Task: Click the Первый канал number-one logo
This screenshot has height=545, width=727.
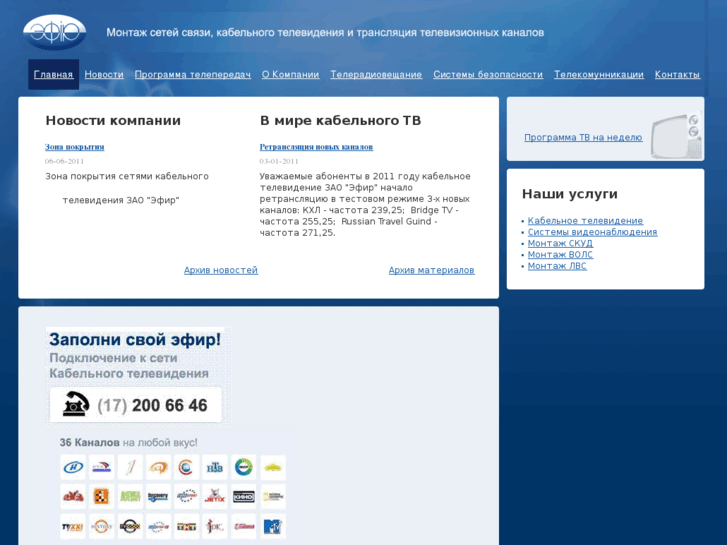Action: (130, 467)
